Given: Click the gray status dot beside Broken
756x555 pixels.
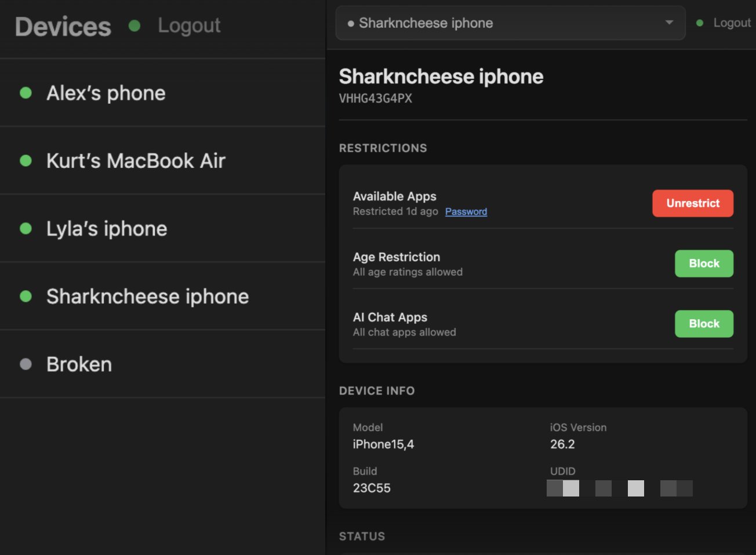Looking at the screenshot, I should pos(26,364).
